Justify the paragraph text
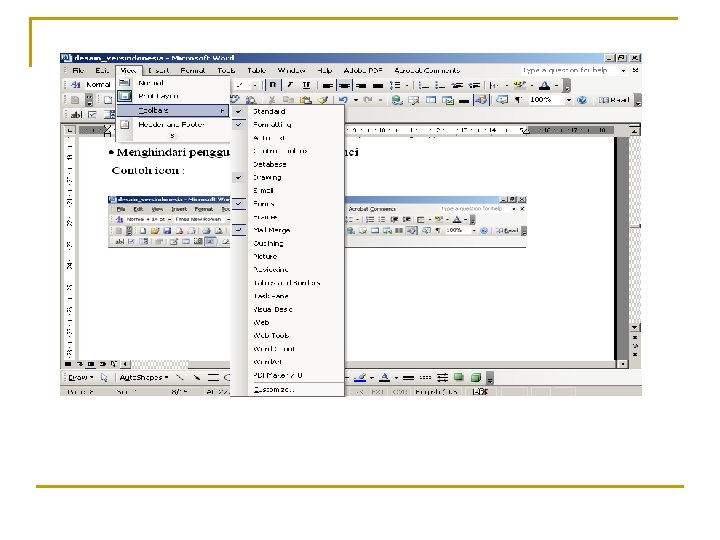 377,85
